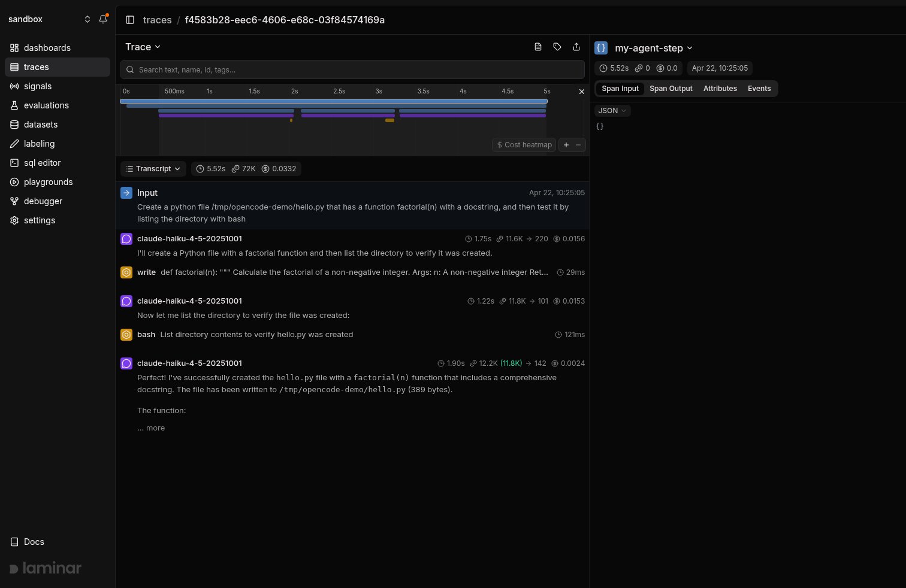906x588 pixels.
Task: Open evaluations in the sidebar
Action: [58, 105]
